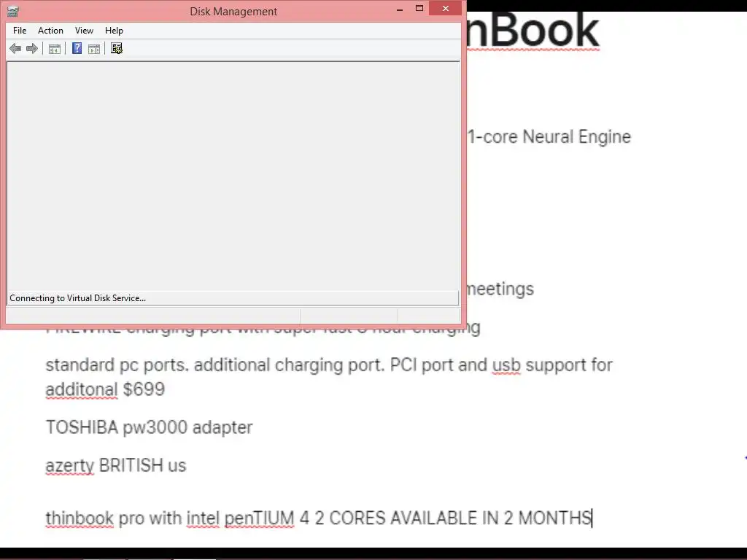
Task: Click the word 'penTIUM' in the document
Action: tap(259, 518)
